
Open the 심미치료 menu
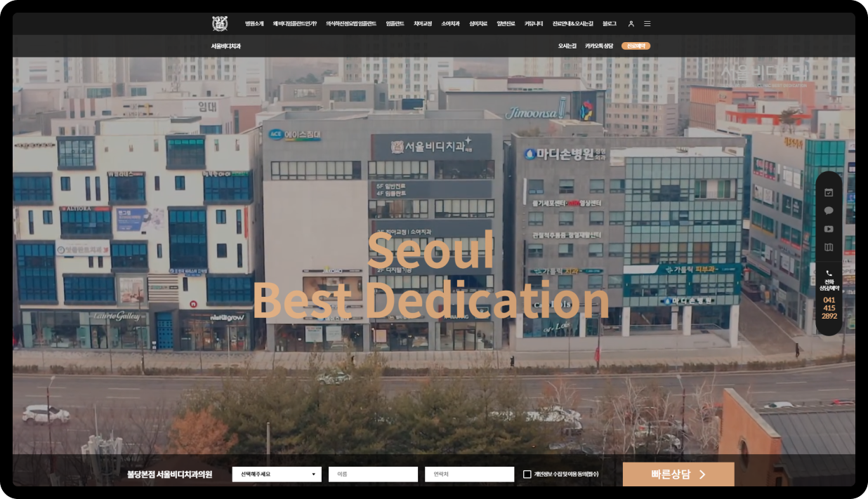pos(478,24)
